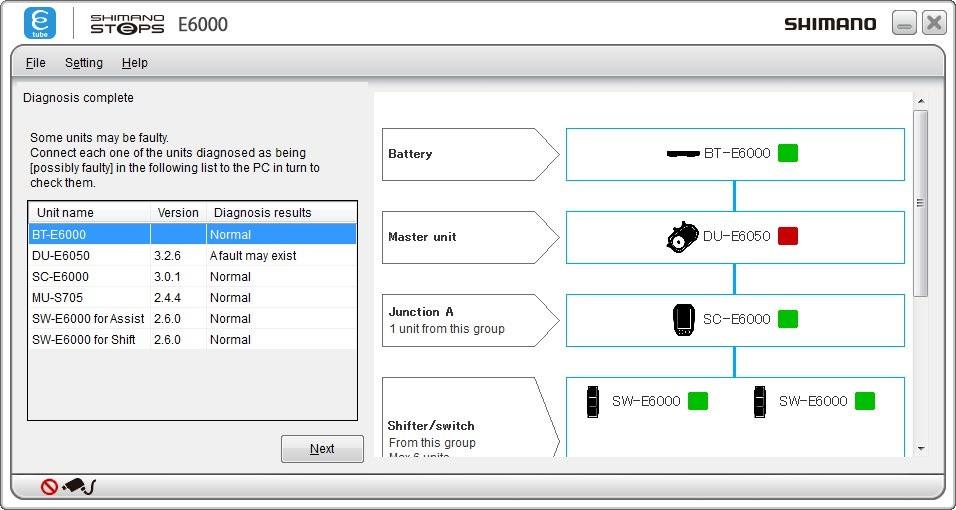Select the SW-E6000 for Shift row
The width and height of the screenshot is (956, 510).
pyautogui.click(x=193, y=340)
